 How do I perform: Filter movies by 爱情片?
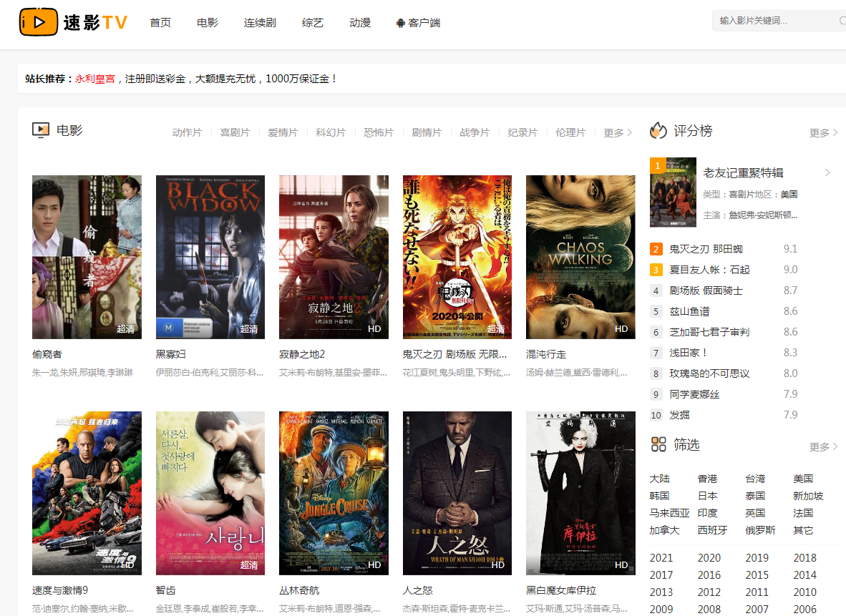pos(283,132)
